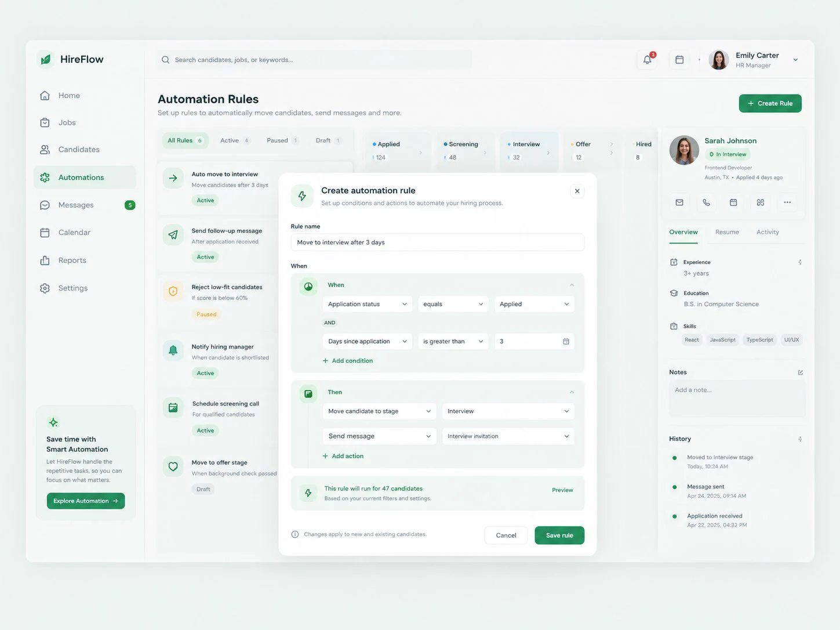Open Messages in the sidebar
This screenshot has height=630, width=840.
click(85, 205)
